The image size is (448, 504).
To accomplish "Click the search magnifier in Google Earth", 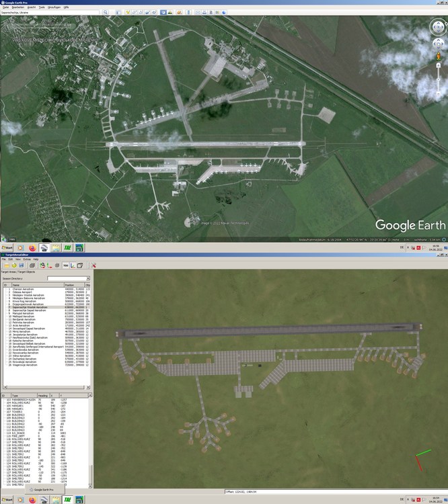I will coord(106,12).
